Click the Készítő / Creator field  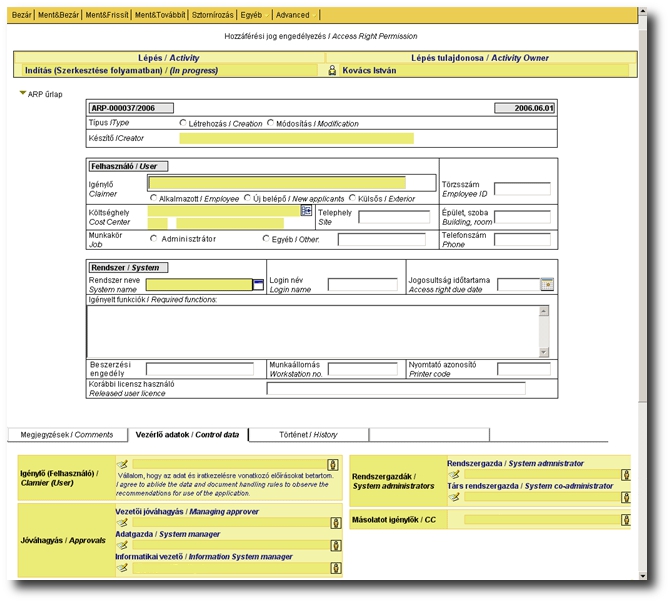coord(296,138)
